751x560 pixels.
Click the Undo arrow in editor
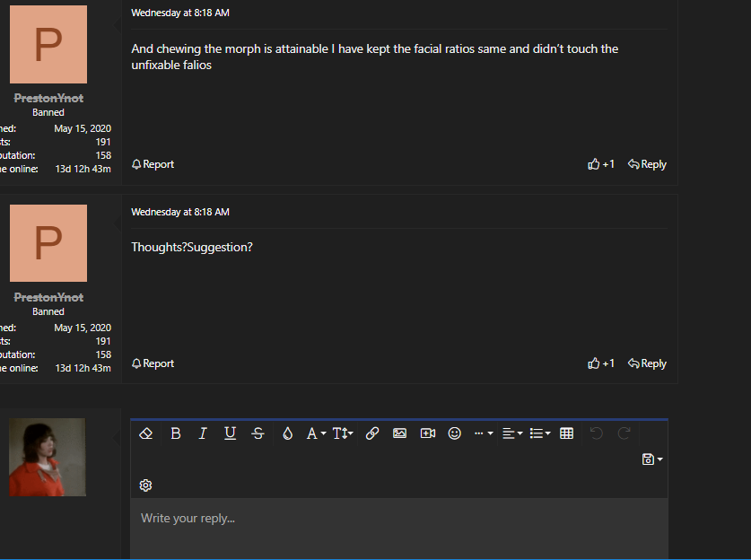point(597,433)
